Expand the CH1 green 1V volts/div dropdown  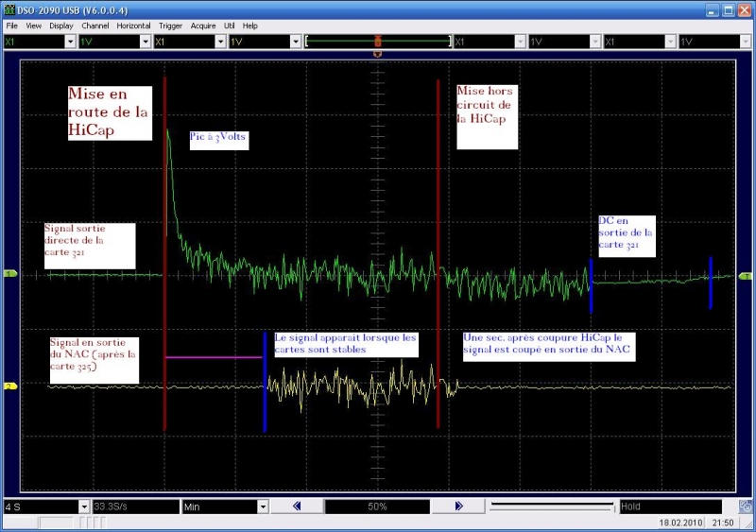tap(146, 42)
